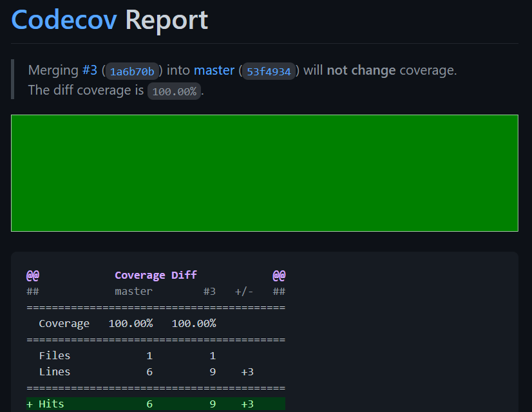Click the green coverage graph image
The image size is (532, 412).
265,173
